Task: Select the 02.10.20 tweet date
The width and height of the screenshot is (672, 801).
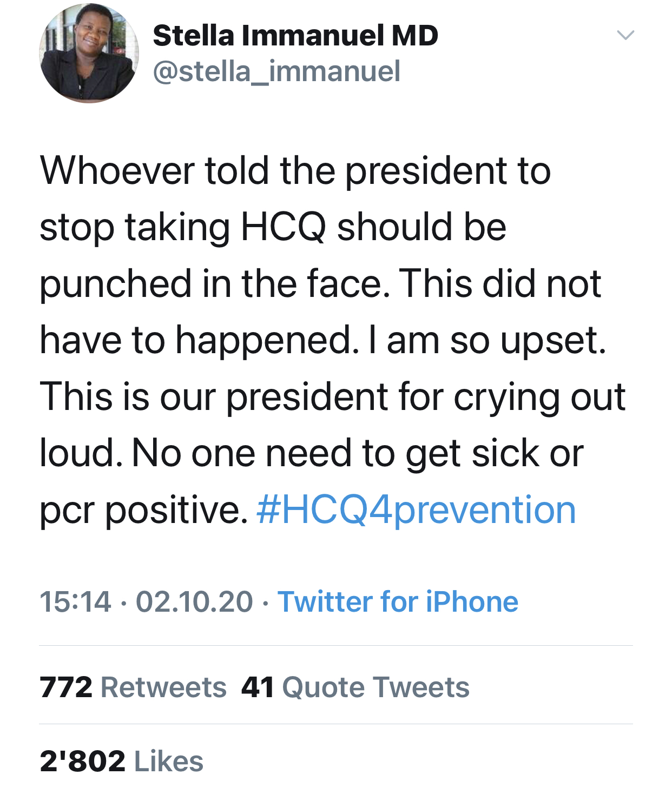Action: 194,601
